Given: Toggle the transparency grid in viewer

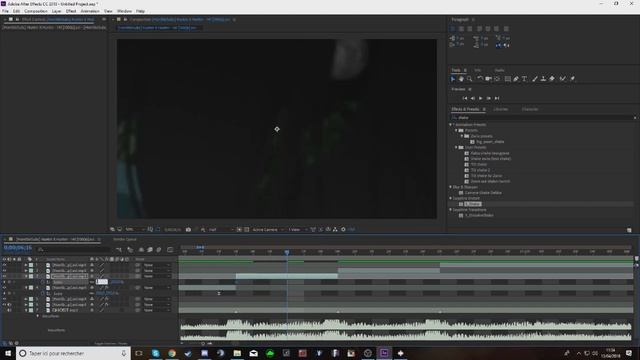Looking at the screenshot, I should [247, 230].
